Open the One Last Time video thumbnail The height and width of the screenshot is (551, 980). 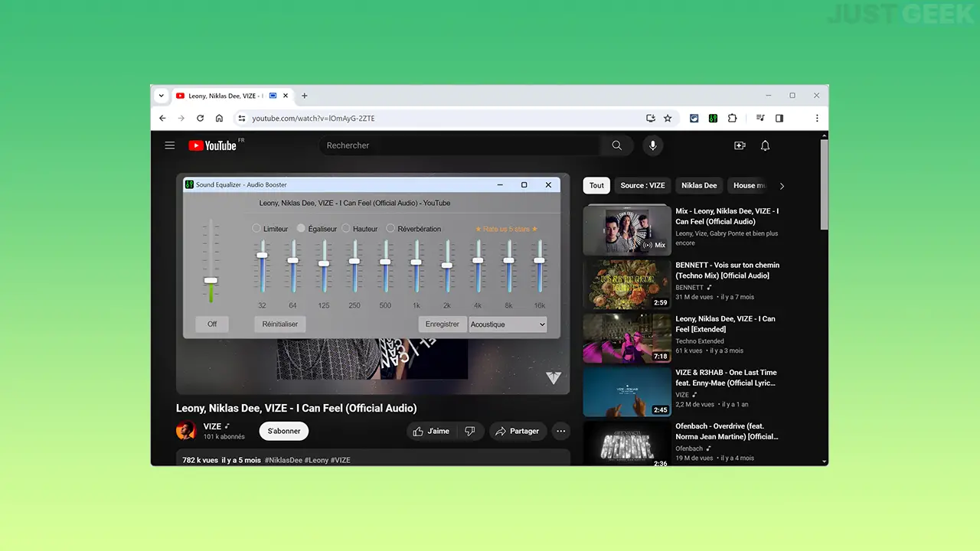pyautogui.click(x=627, y=392)
